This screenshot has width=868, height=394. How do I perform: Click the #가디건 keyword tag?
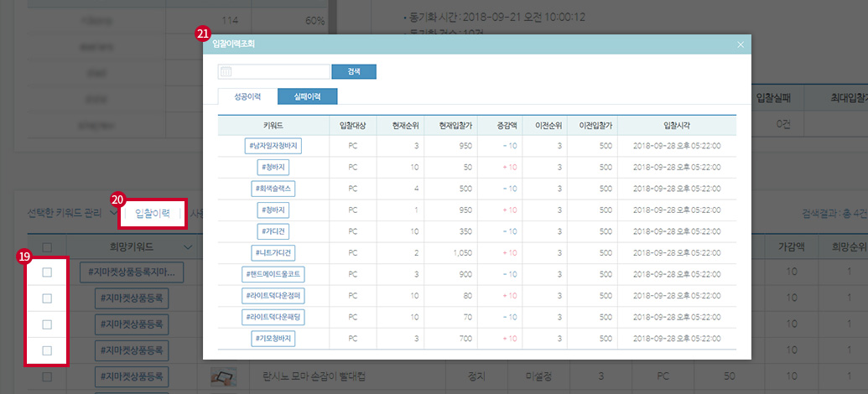click(x=273, y=231)
